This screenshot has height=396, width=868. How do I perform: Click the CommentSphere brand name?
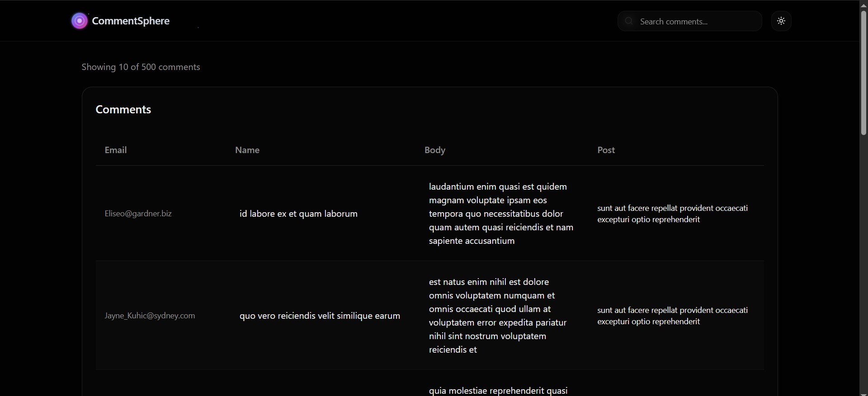tap(131, 21)
